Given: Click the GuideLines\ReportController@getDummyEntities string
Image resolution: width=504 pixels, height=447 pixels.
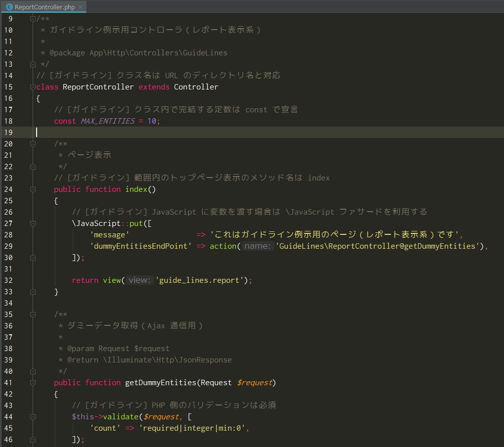Looking at the screenshot, I should [x=377, y=246].
